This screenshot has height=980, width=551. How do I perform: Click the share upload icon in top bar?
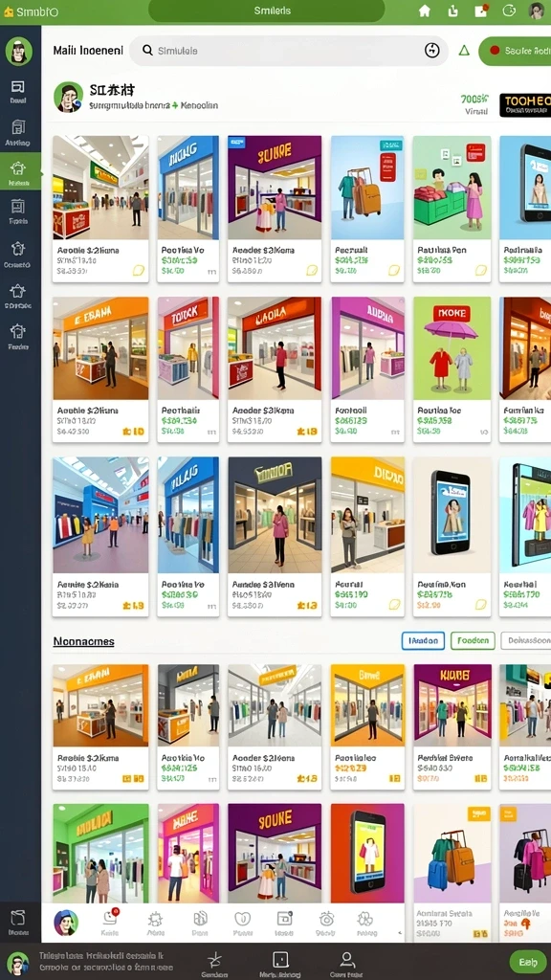pyautogui.click(x=453, y=11)
